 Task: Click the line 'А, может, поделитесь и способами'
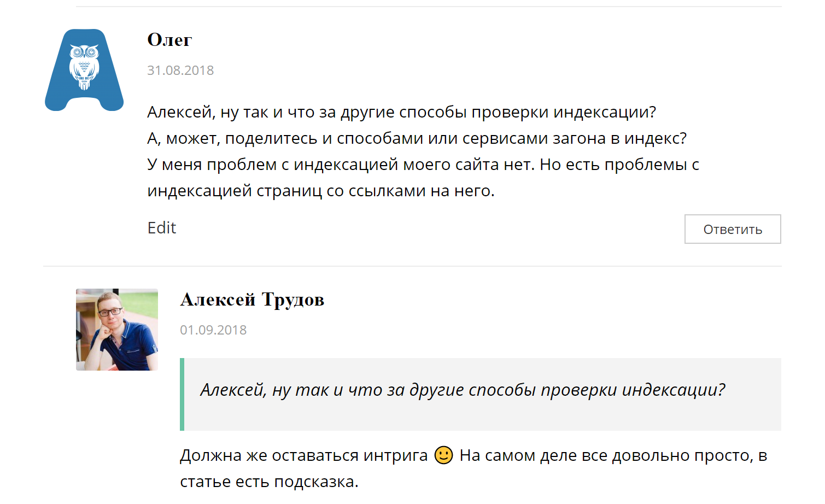point(417,138)
